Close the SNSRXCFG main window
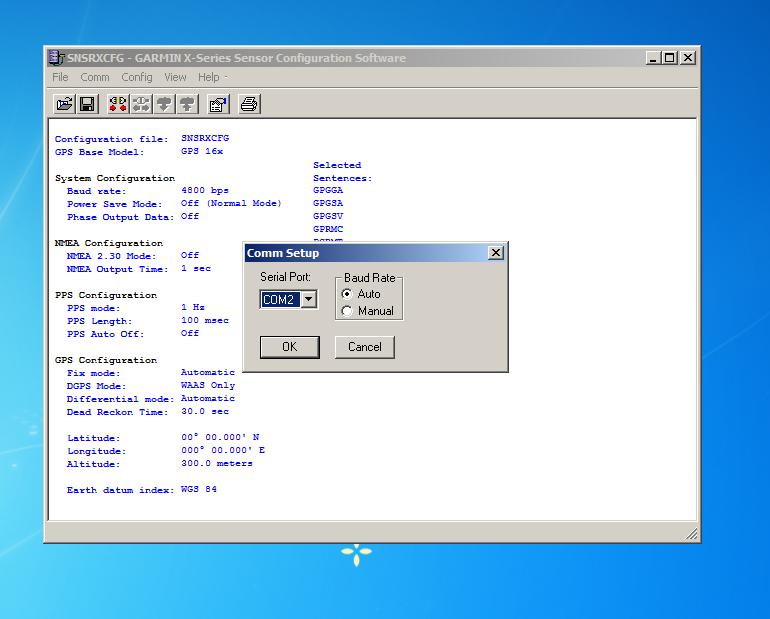 point(688,58)
